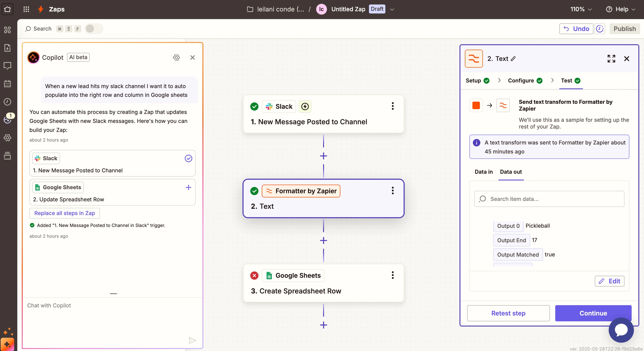Click the version history clock icon beside Undo
The width and height of the screenshot is (644, 351).
[600, 29]
